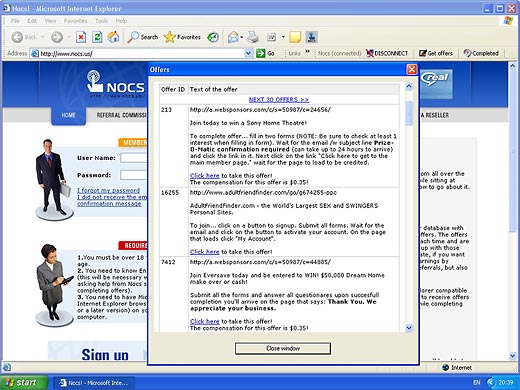Click the system tray clock 20:39

click(x=505, y=383)
